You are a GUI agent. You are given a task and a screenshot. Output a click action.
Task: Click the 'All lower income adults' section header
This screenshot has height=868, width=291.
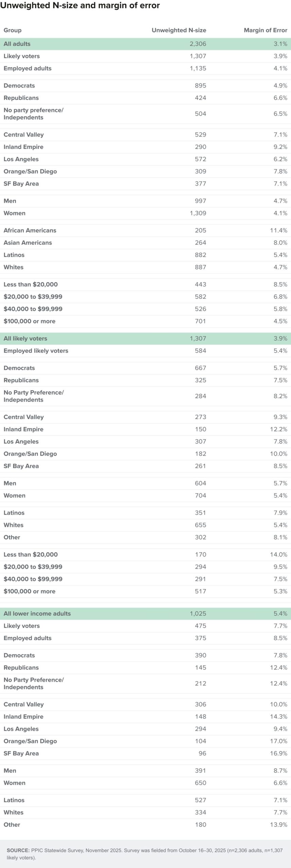click(x=37, y=613)
